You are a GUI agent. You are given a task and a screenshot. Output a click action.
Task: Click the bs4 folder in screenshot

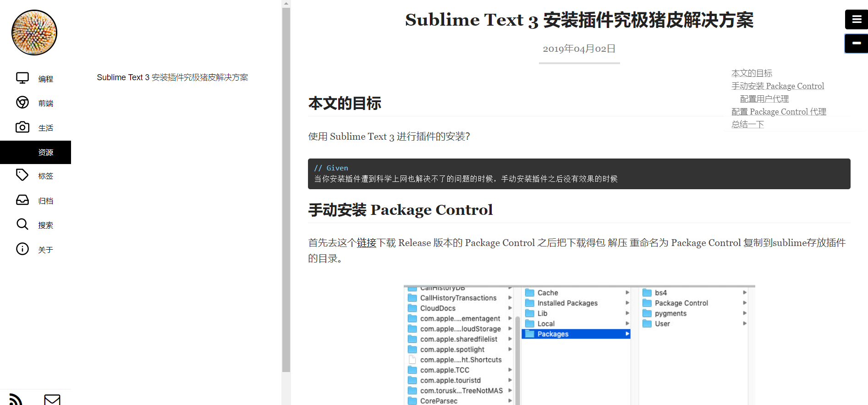[660, 293]
